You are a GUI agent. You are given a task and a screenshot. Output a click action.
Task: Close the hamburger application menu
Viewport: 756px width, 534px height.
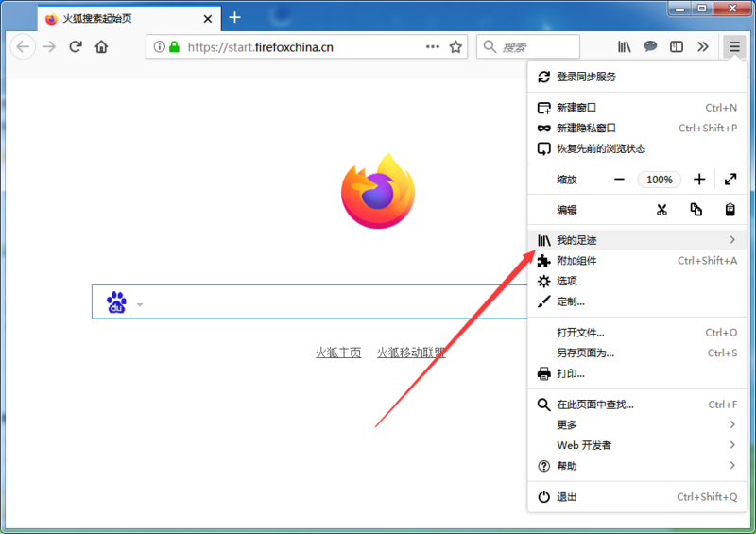734,47
